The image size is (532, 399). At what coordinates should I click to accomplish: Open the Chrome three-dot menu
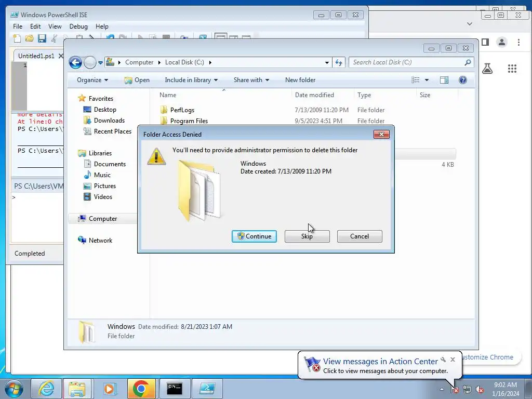point(518,42)
